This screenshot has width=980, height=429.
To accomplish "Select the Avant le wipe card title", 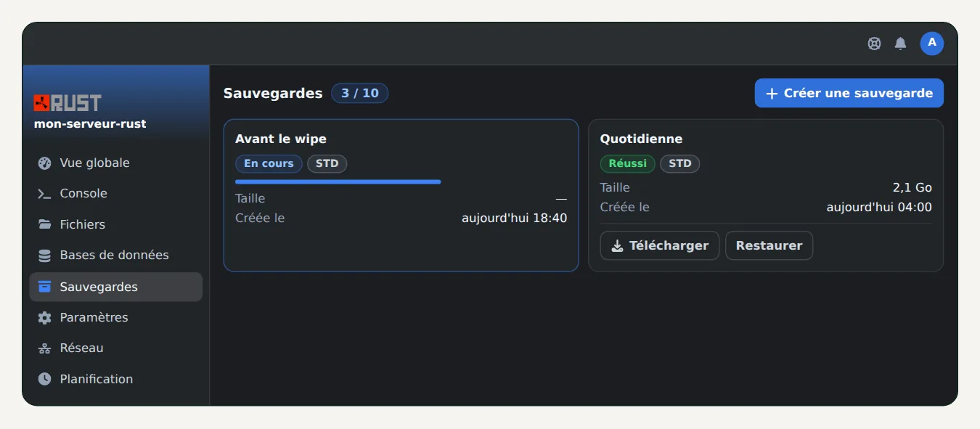I will point(281,139).
